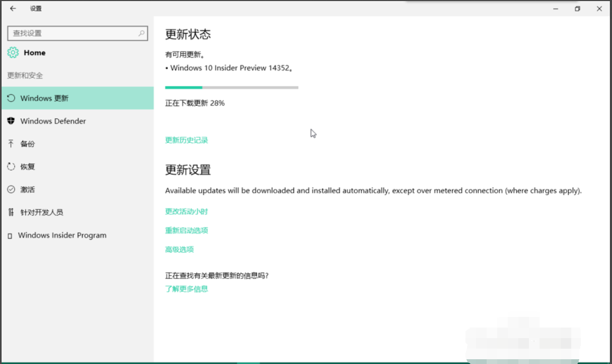Click the Windows 10 Insider Preview 14352 text
Viewport: 612px width, 364px height.
[230, 68]
